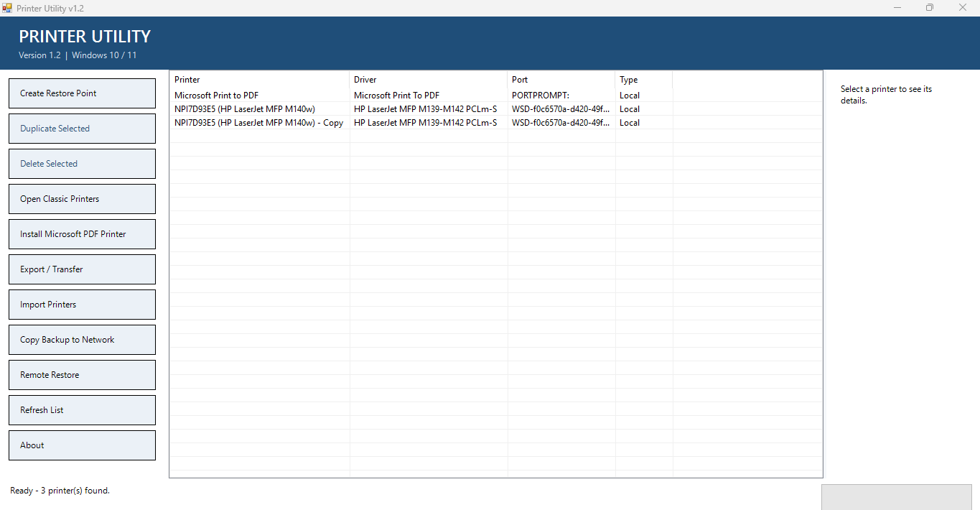The width and height of the screenshot is (980, 510).
Task: Click the driver cell of the M140w - Copy row
Action: point(429,123)
